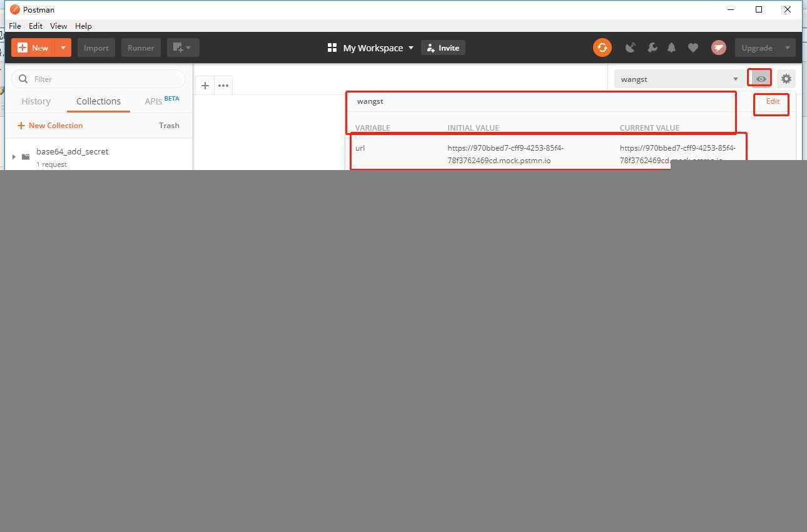
Task: Open the user avatar menu
Action: pyautogui.click(x=719, y=48)
